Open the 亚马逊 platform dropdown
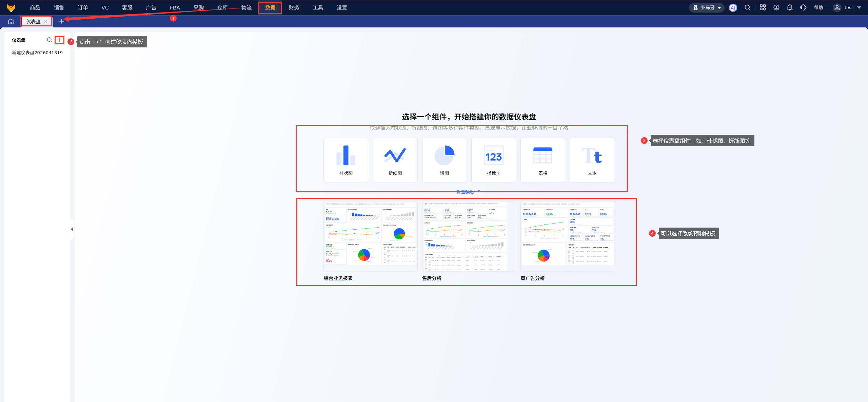 click(707, 8)
